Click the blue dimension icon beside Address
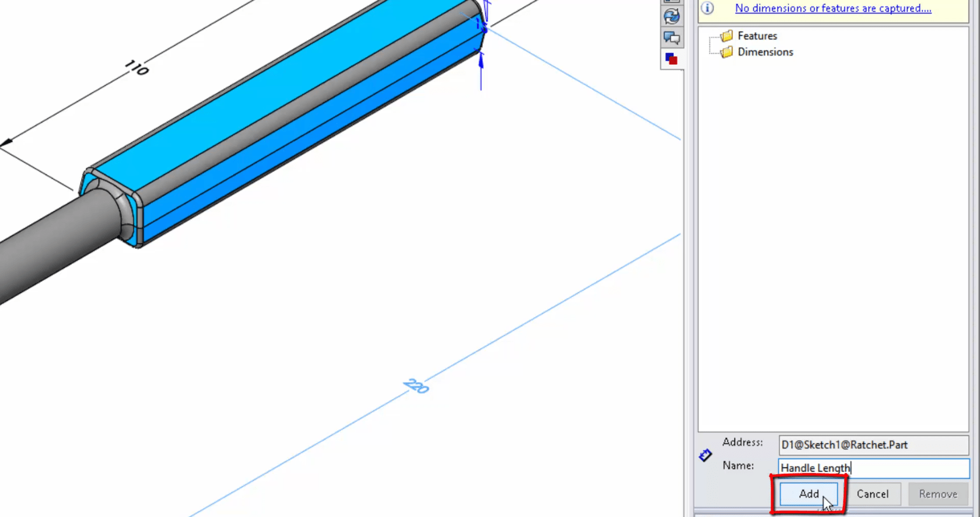The height and width of the screenshot is (517, 980). (x=705, y=455)
